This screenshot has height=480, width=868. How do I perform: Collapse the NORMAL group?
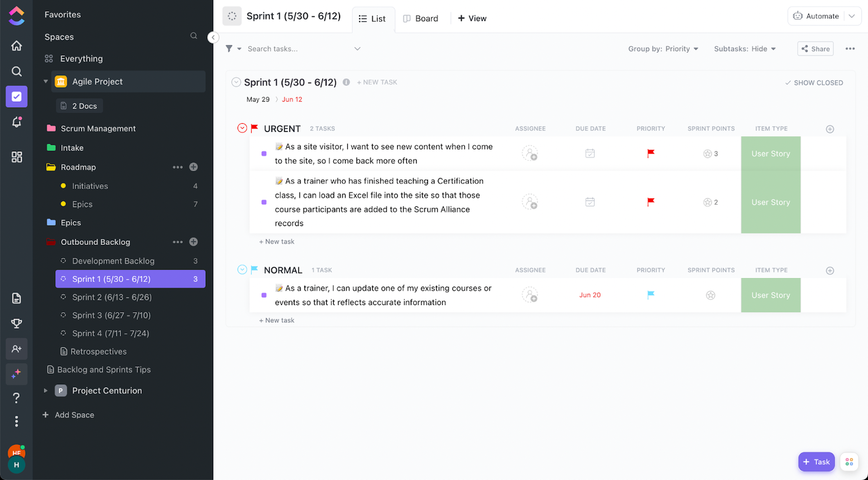pyautogui.click(x=242, y=270)
